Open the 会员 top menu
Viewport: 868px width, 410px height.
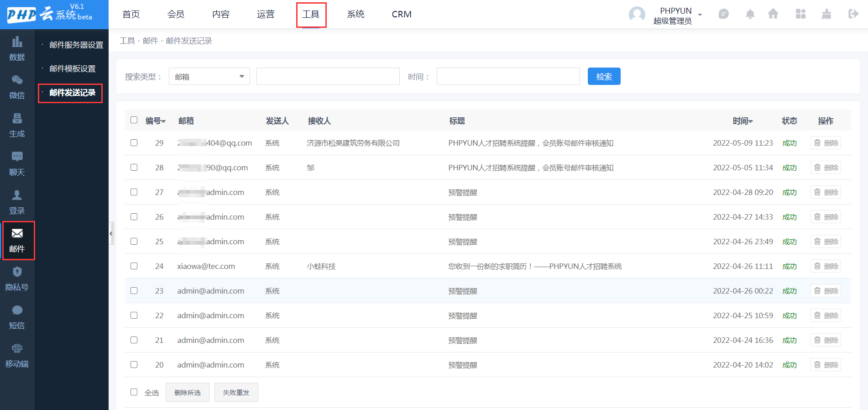(176, 14)
